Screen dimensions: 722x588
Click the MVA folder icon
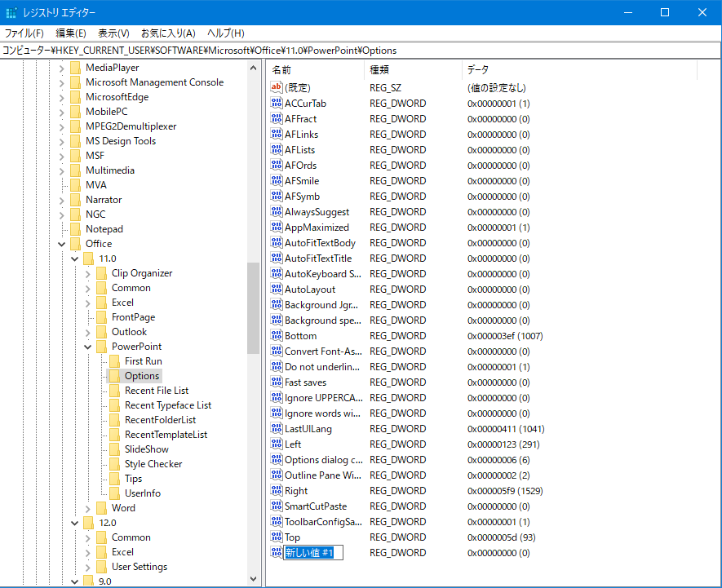(76, 185)
